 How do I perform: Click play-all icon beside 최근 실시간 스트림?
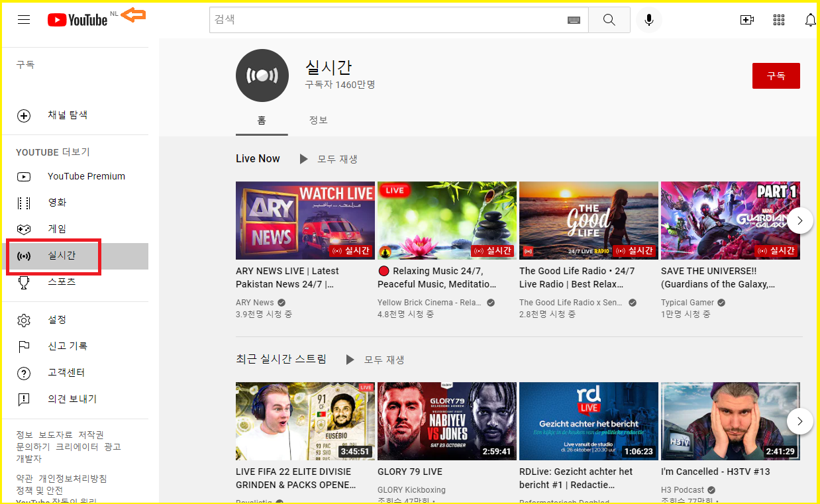pos(350,360)
